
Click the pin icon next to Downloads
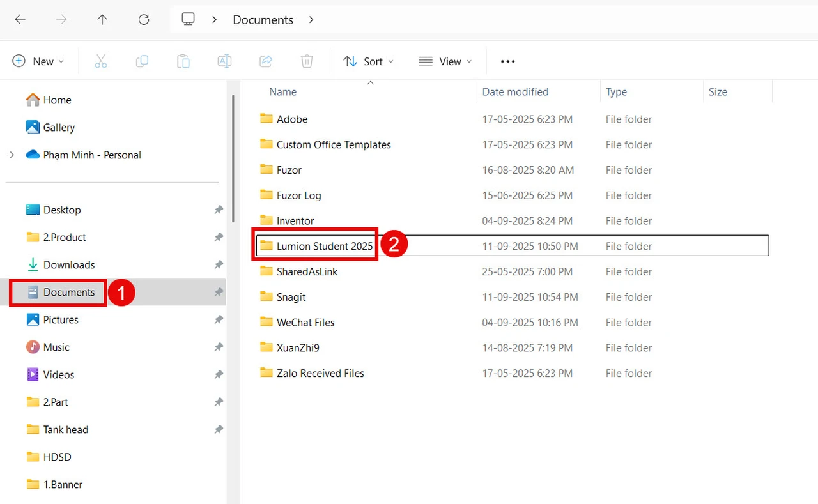(x=219, y=264)
